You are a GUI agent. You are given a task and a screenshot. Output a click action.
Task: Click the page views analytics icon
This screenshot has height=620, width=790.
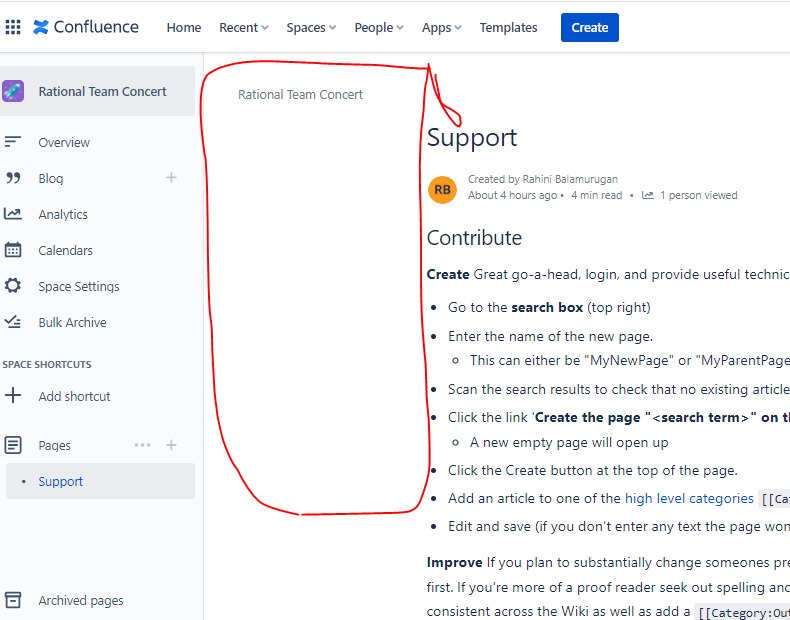pyautogui.click(x=647, y=195)
